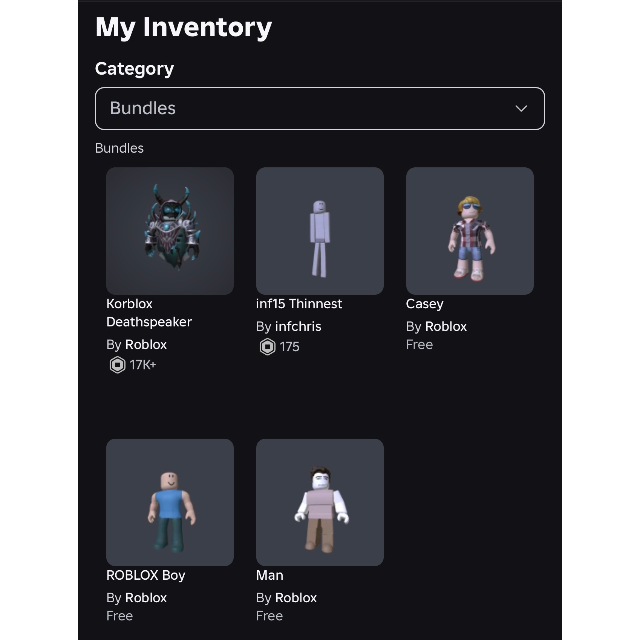640x640 pixels.
Task: Click the Bundles section label below dropdown
Action: point(119,148)
